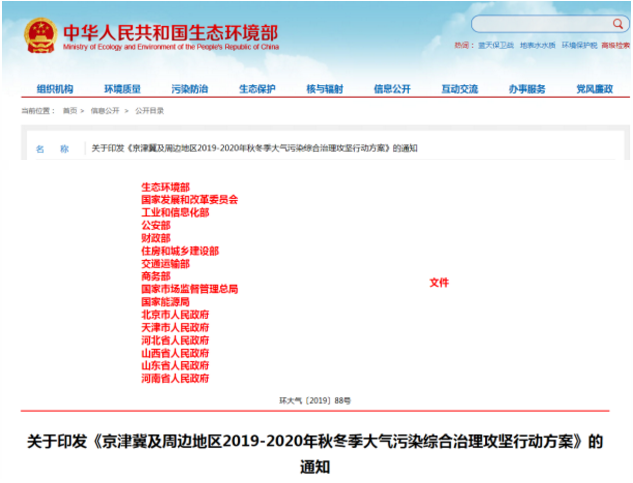Click the 天津市人民政府 issuer line
Viewport: 633px width, 483px height.
coord(175,327)
